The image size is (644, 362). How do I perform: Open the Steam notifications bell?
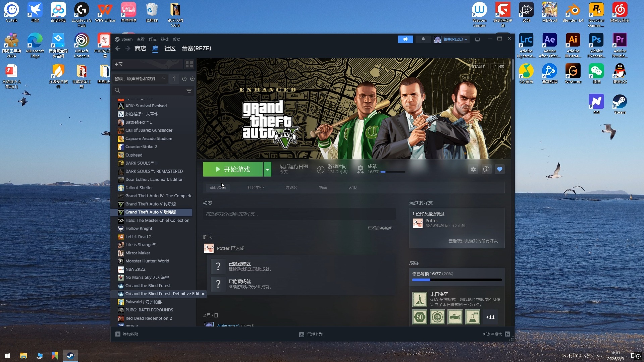point(423,39)
